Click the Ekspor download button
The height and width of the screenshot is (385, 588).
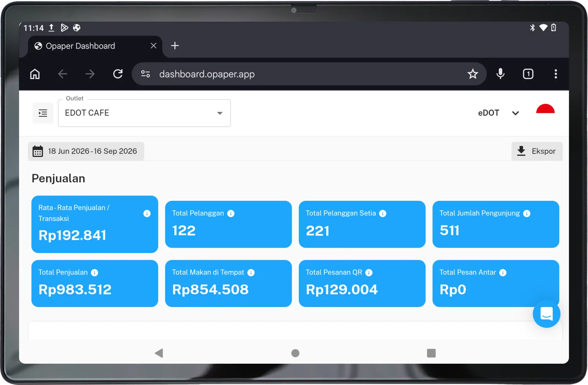click(x=537, y=151)
